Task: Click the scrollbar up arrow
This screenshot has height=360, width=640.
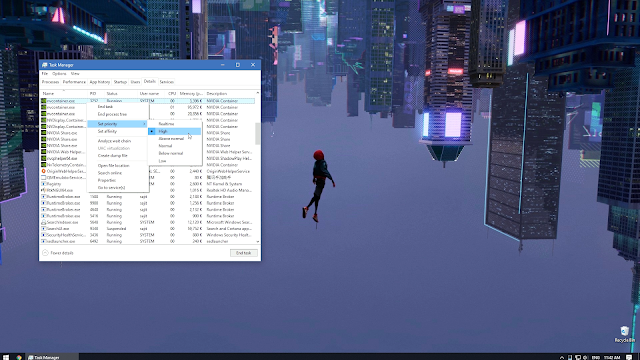Action: [x=258, y=93]
